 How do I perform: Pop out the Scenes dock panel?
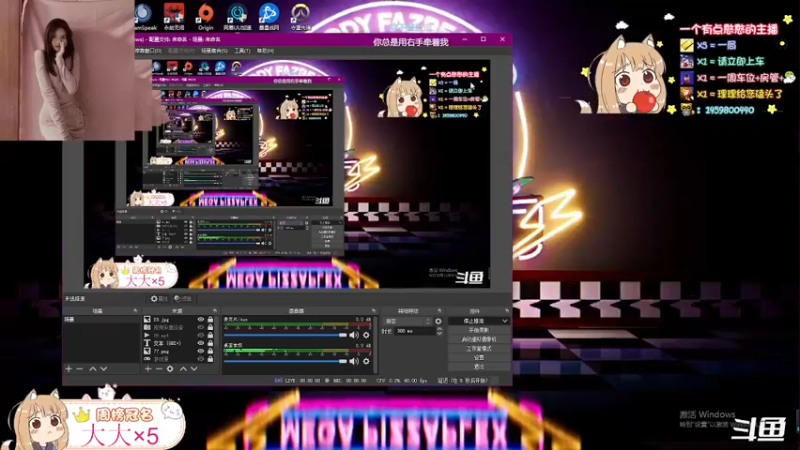135,311
